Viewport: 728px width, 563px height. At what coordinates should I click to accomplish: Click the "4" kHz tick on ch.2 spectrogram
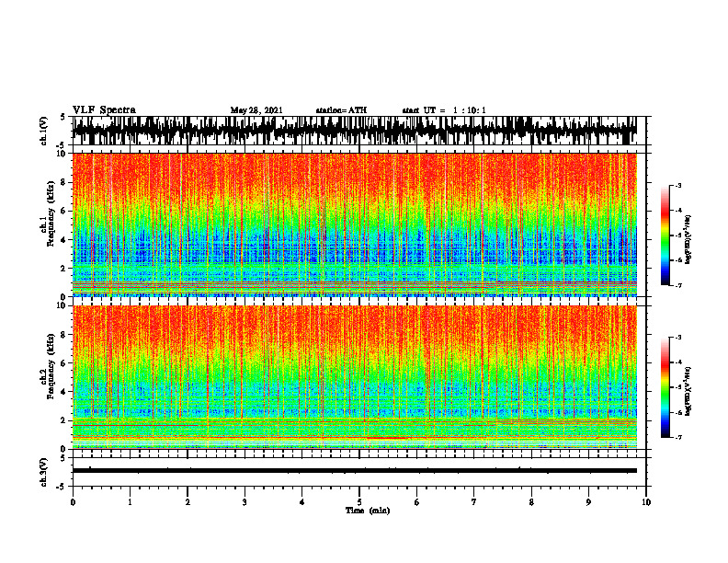(64, 392)
